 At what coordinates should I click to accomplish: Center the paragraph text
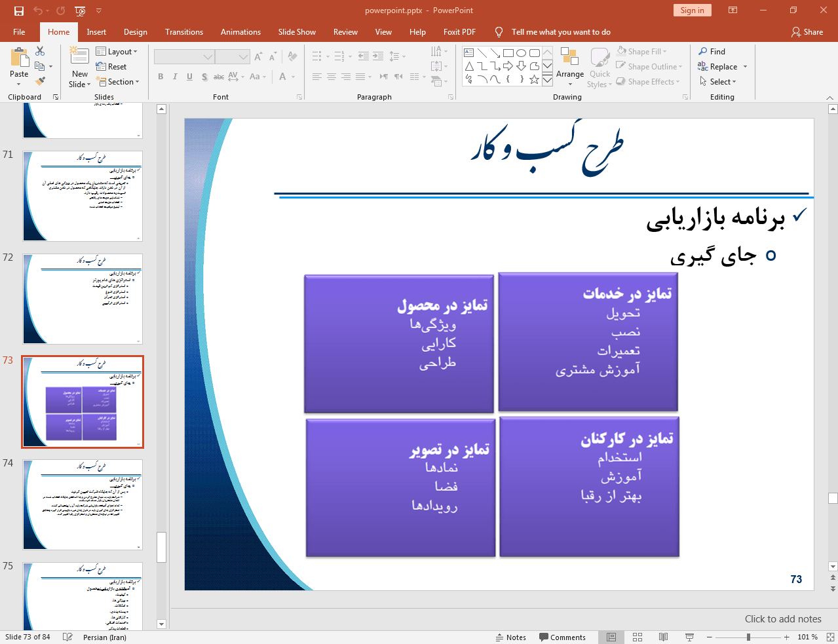pyautogui.click(x=332, y=77)
